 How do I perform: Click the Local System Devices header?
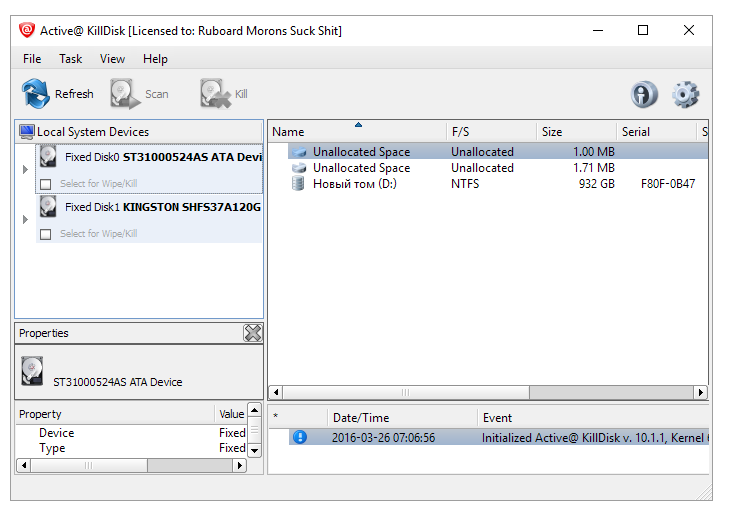point(139,132)
